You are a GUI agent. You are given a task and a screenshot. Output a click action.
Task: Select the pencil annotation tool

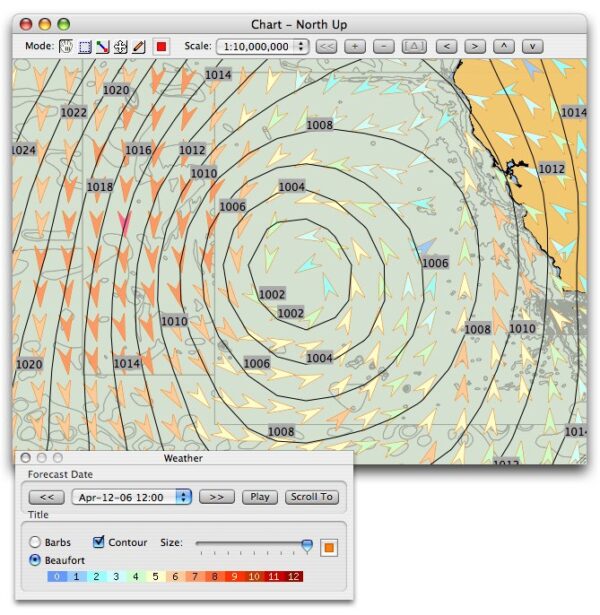pos(137,47)
